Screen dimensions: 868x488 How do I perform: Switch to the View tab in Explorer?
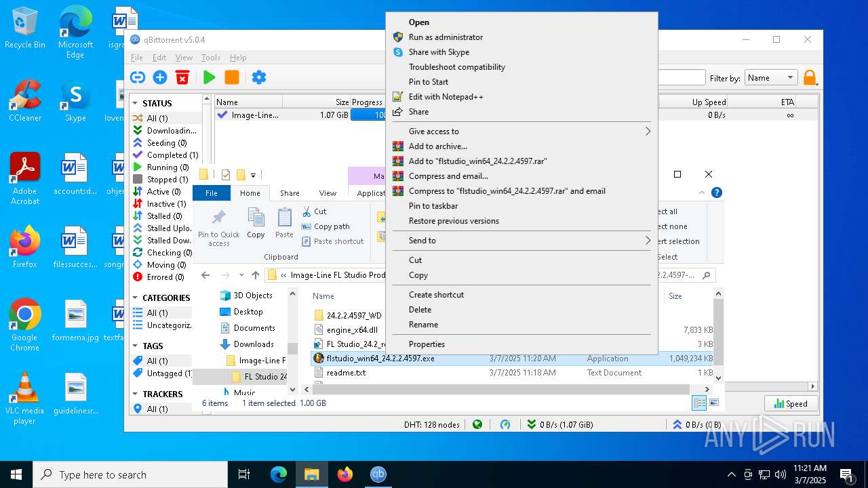(328, 193)
